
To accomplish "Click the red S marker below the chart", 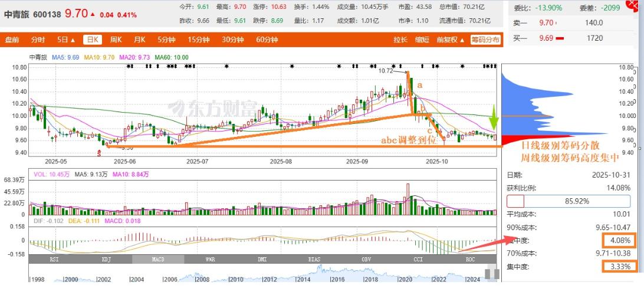I will click(x=98, y=153).
